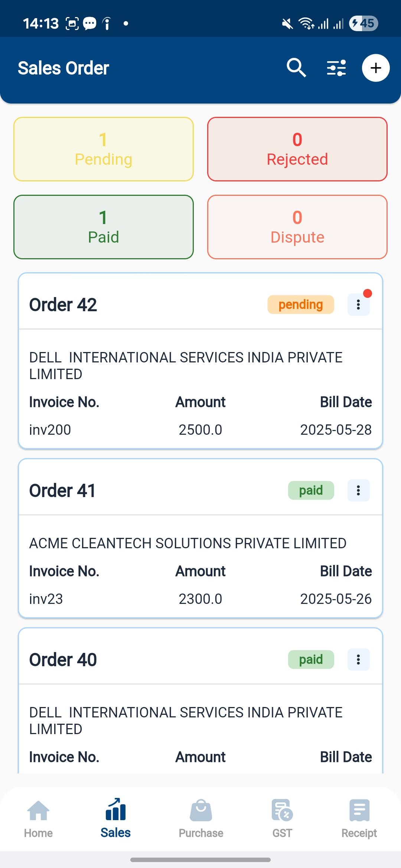The width and height of the screenshot is (401, 868).
Task: Select the Sales chart icon
Action: (x=115, y=810)
